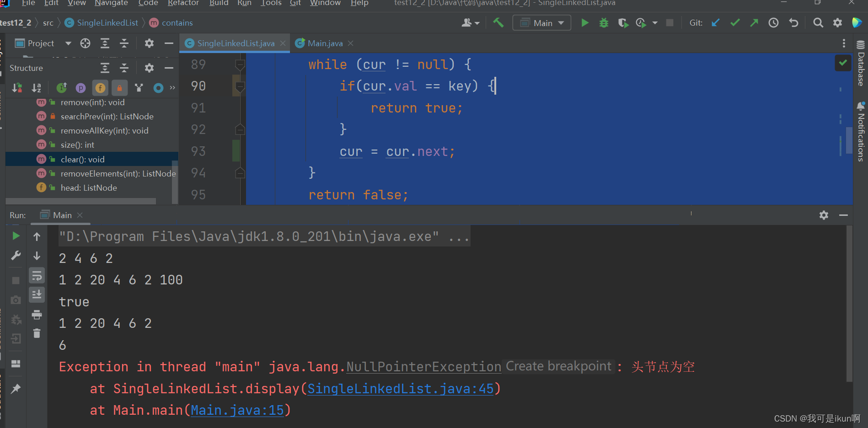868x428 pixels.
Task: Show more Structure toolbar items
Action: click(172, 88)
